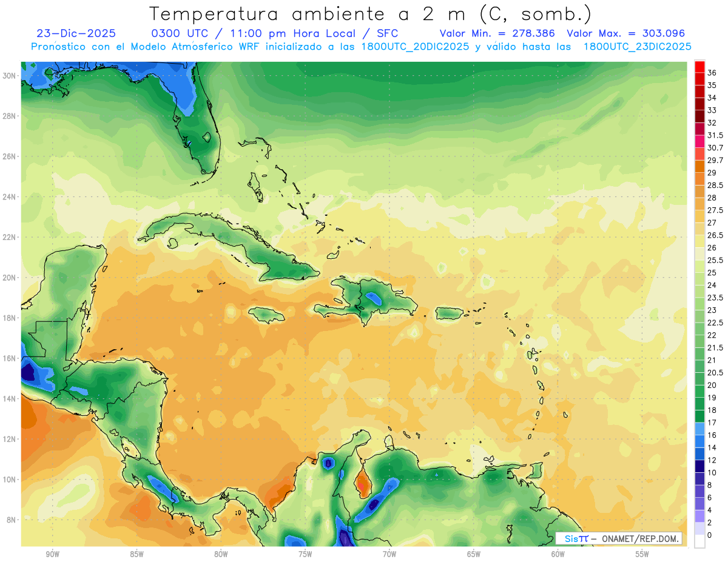728x562 pixels.
Task: Click the legend value '0' at colorbar bottom
Action: click(710, 535)
